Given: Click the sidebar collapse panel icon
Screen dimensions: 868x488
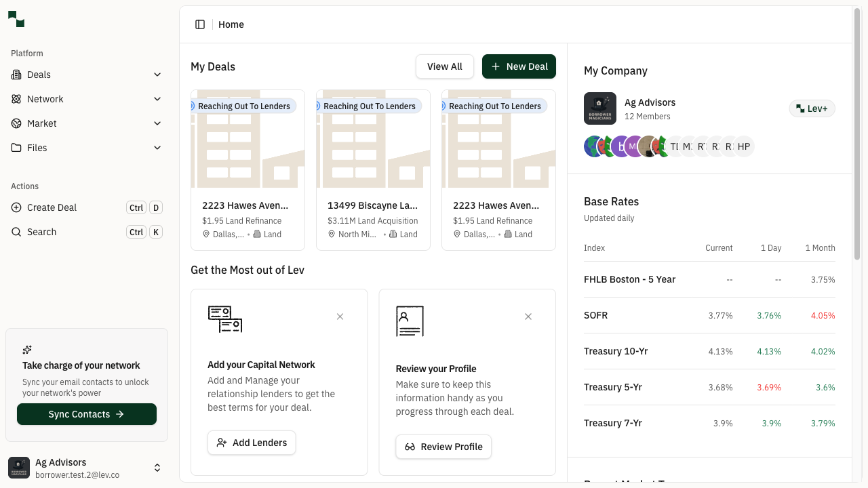Looking at the screenshot, I should click(200, 24).
